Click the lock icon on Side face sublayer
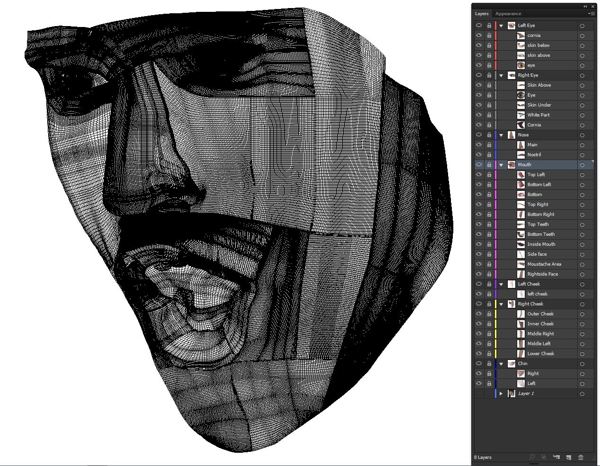The width and height of the screenshot is (600, 466). 489,254
